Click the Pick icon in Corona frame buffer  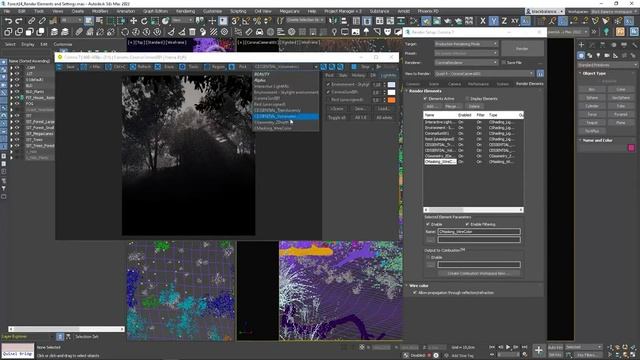point(232,67)
